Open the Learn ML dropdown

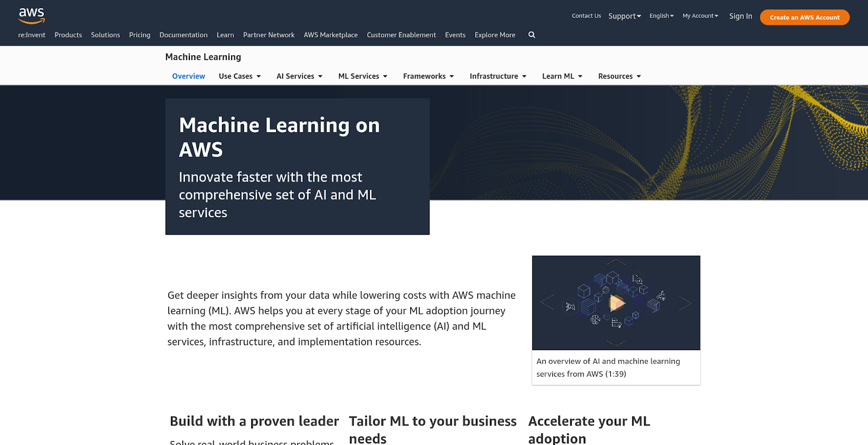click(561, 76)
